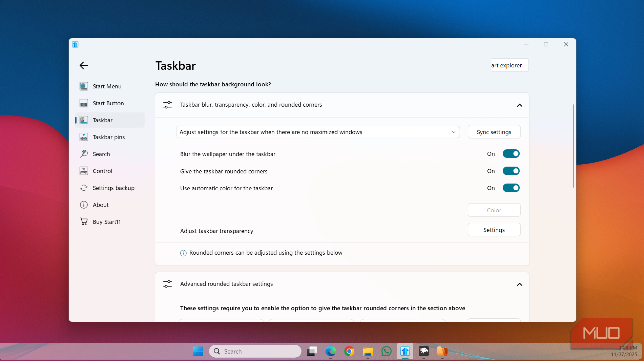Open the Windows Start button on taskbar
The width and height of the screenshot is (644, 361).
(x=198, y=352)
